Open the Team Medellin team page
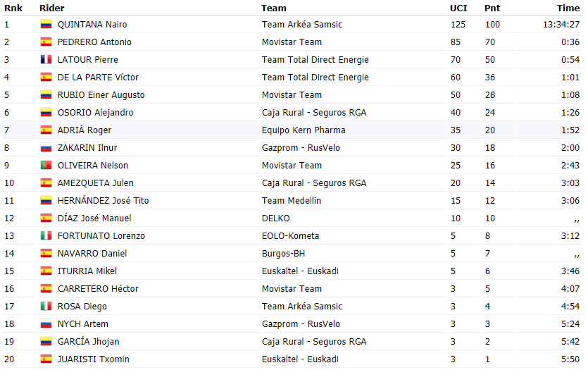 (x=292, y=201)
